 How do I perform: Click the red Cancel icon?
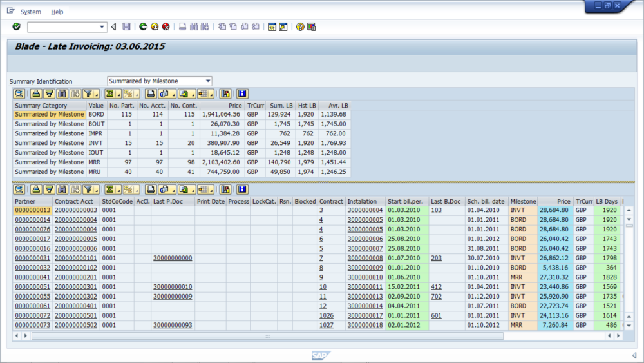[x=166, y=26]
